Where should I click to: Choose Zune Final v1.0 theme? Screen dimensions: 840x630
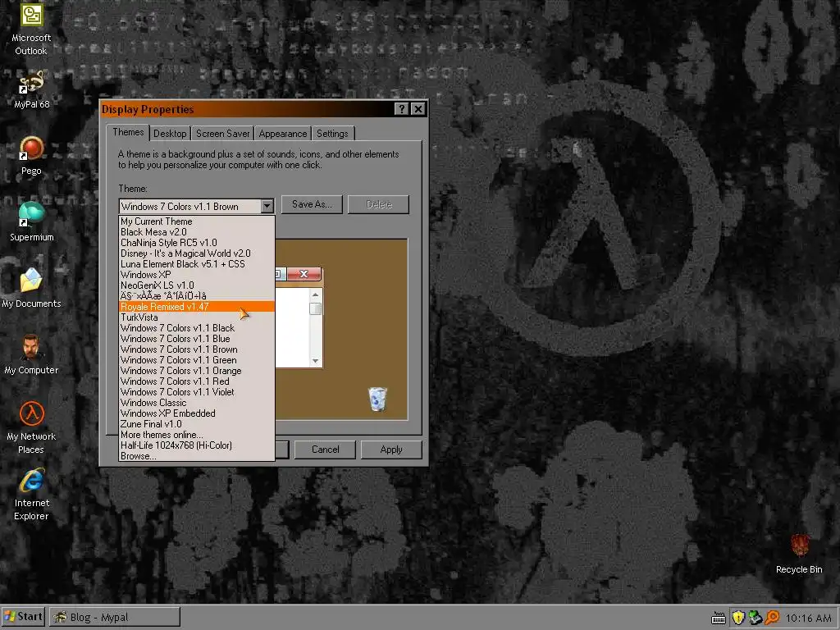click(197, 424)
